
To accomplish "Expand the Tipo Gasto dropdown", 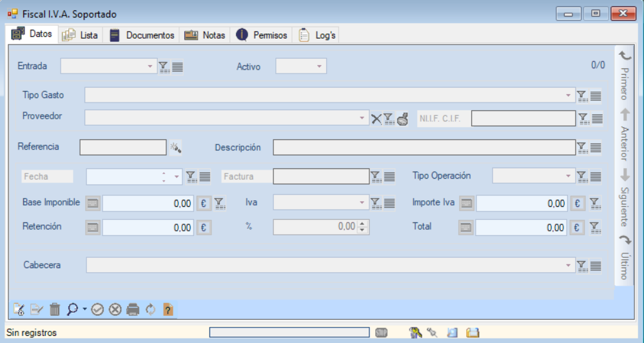I will click(x=568, y=95).
